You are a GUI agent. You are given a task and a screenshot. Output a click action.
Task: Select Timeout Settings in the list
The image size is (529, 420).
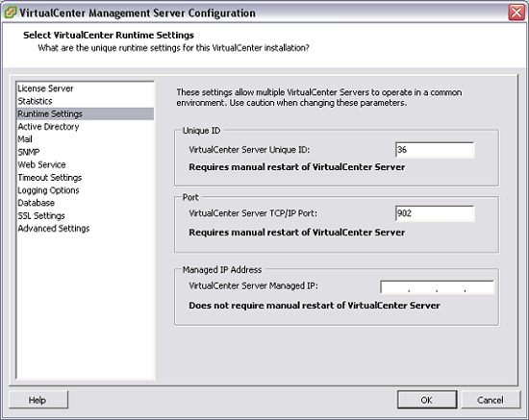pyautogui.click(x=50, y=177)
